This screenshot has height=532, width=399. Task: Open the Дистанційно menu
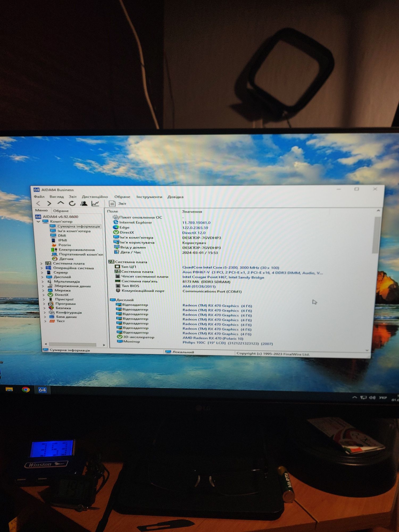(x=95, y=197)
